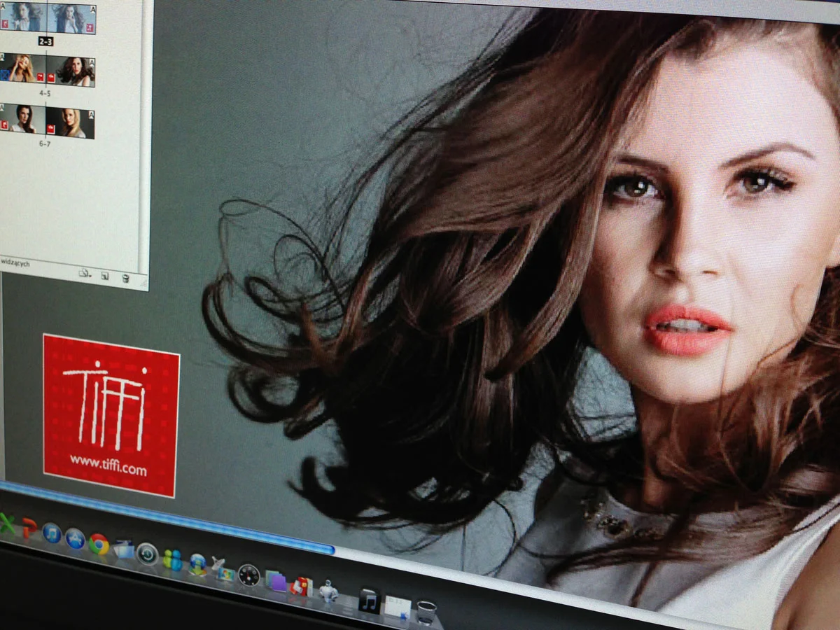The height and width of the screenshot is (630, 840).
Task: Click the www.tiffi.com text in red logo
Action: coord(108,465)
